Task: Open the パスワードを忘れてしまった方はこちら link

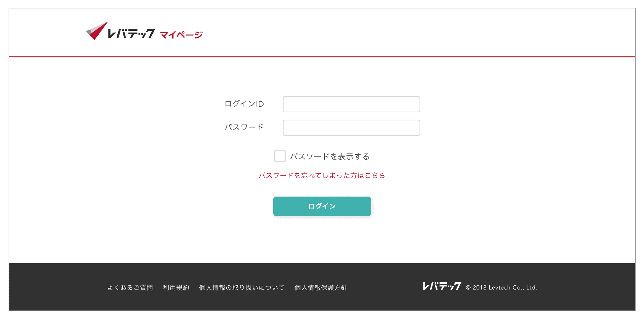Action: coord(322,175)
